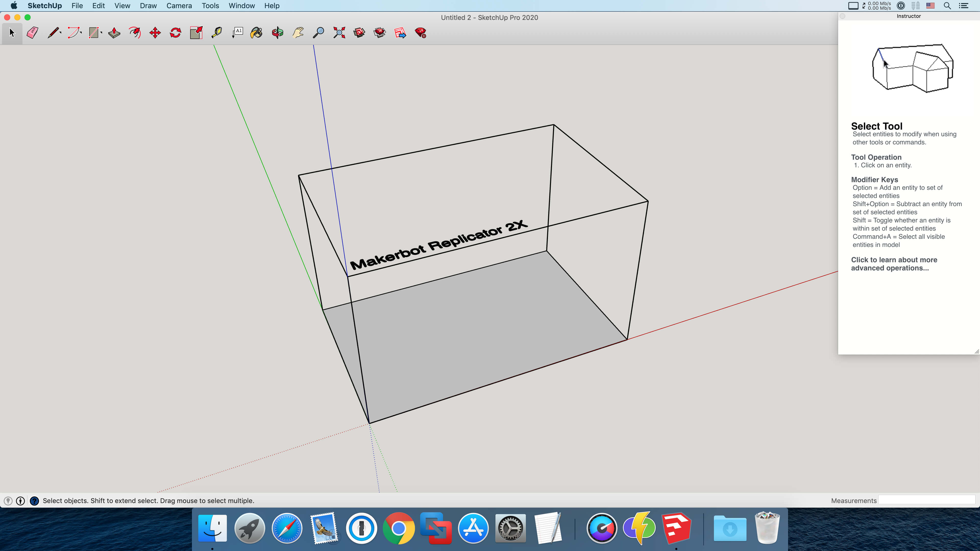Click the SketchUp icon in the Dock
980x551 pixels.
[676, 528]
